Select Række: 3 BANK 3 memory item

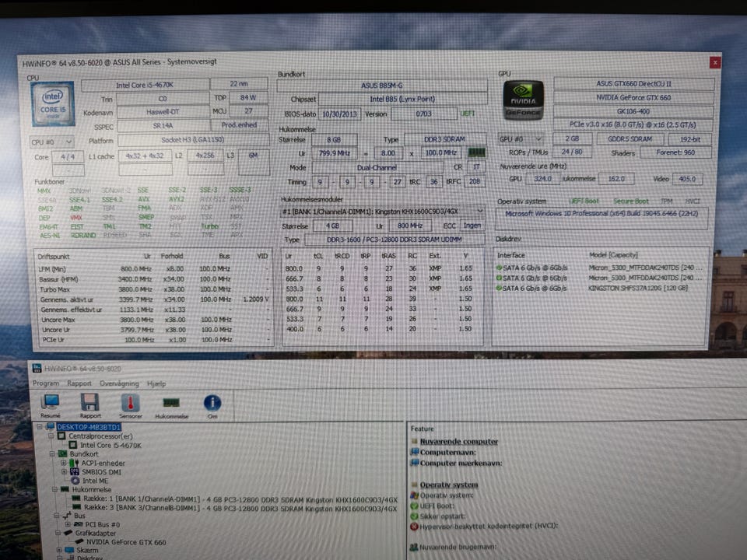pos(240,508)
